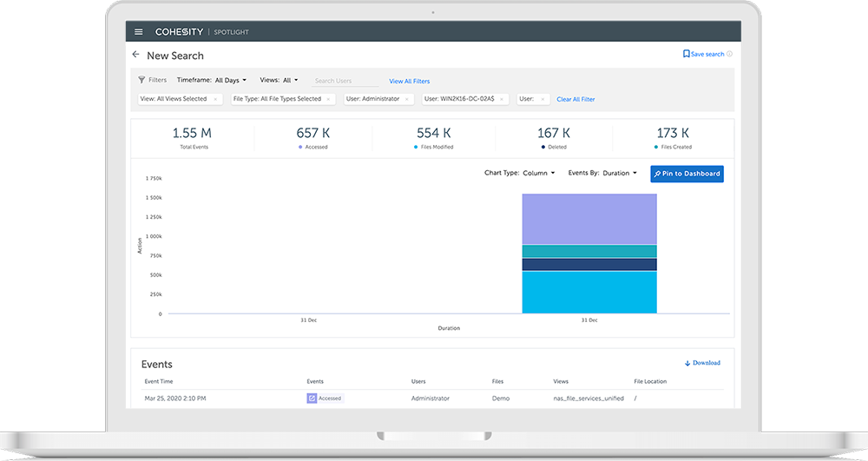Click the Accessed event icon in table
Screen dimensions: 868x461
tap(312, 398)
